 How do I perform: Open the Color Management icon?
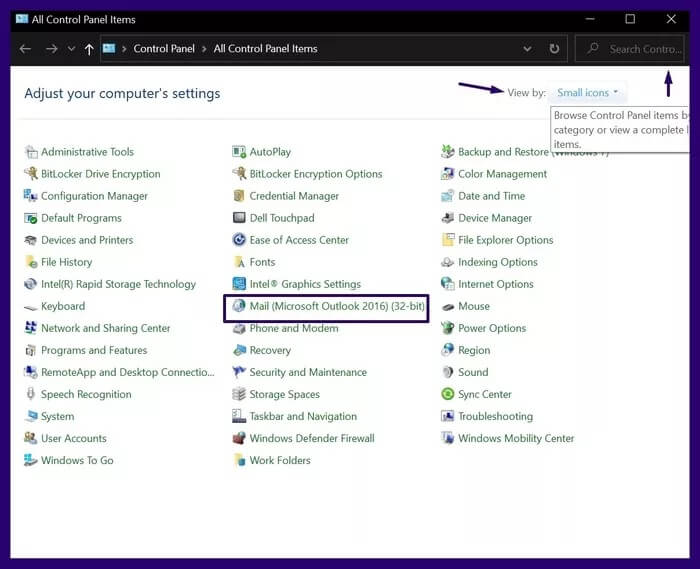(x=448, y=174)
